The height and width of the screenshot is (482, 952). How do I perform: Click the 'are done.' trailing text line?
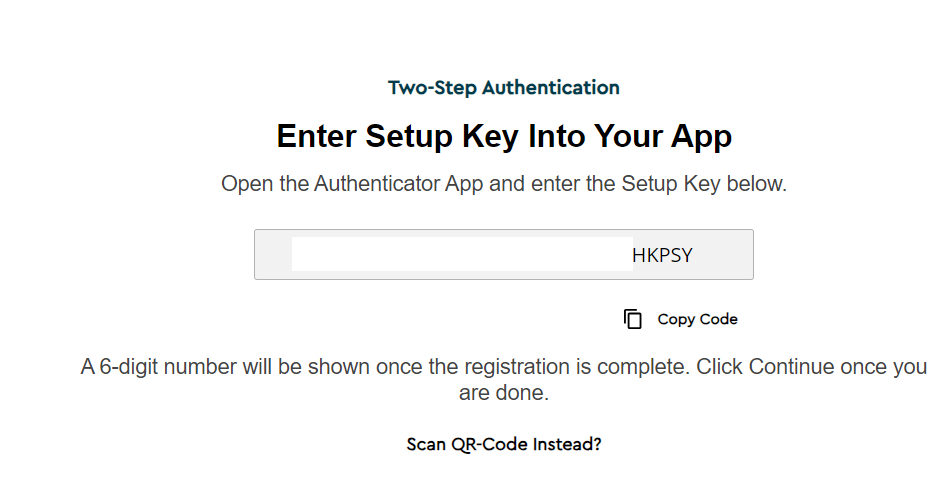tap(504, 393)
